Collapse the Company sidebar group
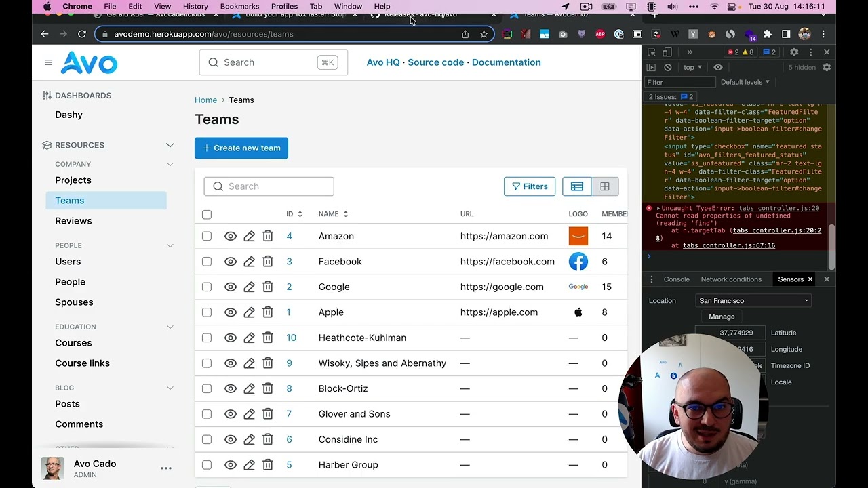The image size is (868, 488). (170, 164)
